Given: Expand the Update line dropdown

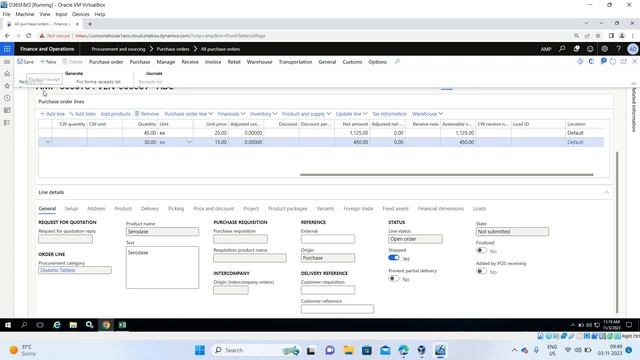Looking at the screenshot, I should click(x=351, y=114).
